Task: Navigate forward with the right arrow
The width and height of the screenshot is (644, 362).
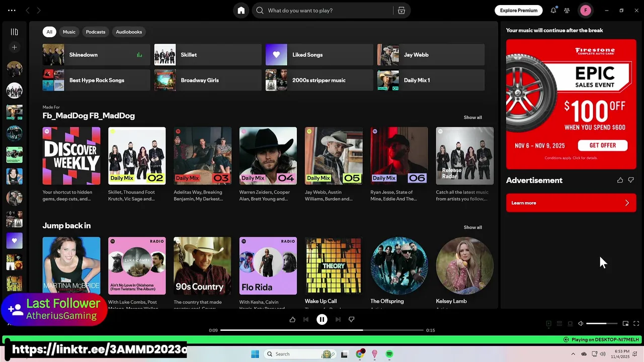Action: pos(39,10)
